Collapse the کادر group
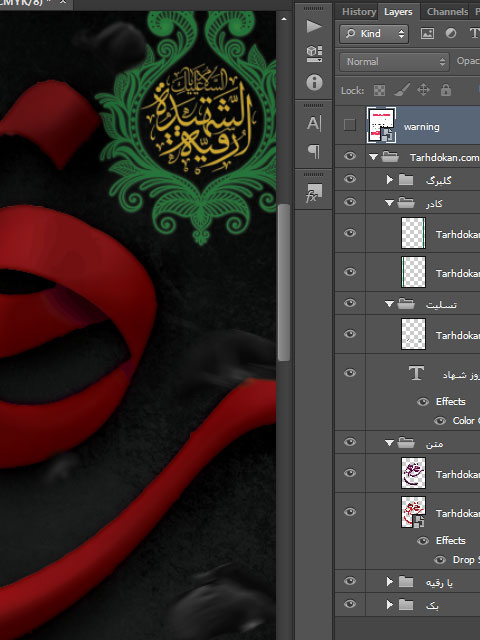480x640 pixels. pyautogui.click(x=389, y=203)
